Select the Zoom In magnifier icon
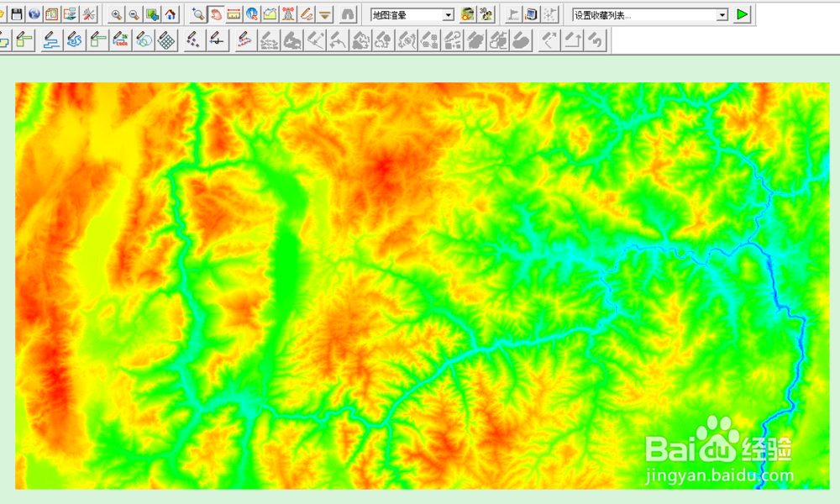The height and width of the screenshot is (504, 840). pyautogui.click(x=116, y=14)
